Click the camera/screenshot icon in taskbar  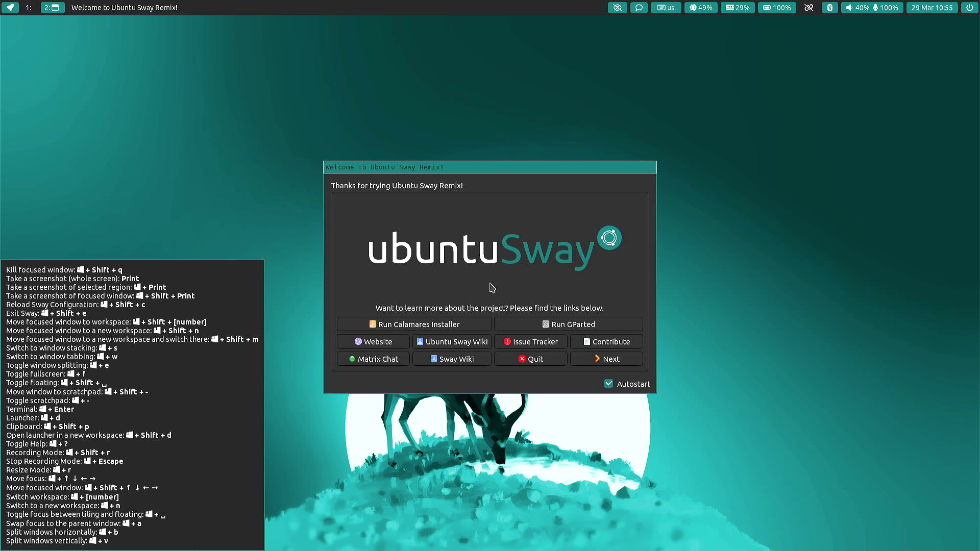click(x=617, y=8)
